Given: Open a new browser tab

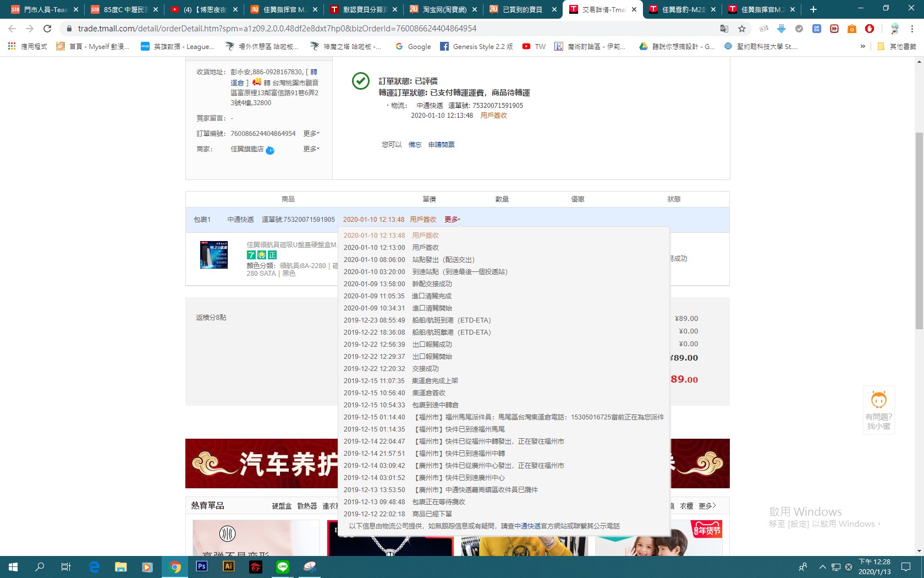Looking at the screenshot, I should tap(813, 9).
